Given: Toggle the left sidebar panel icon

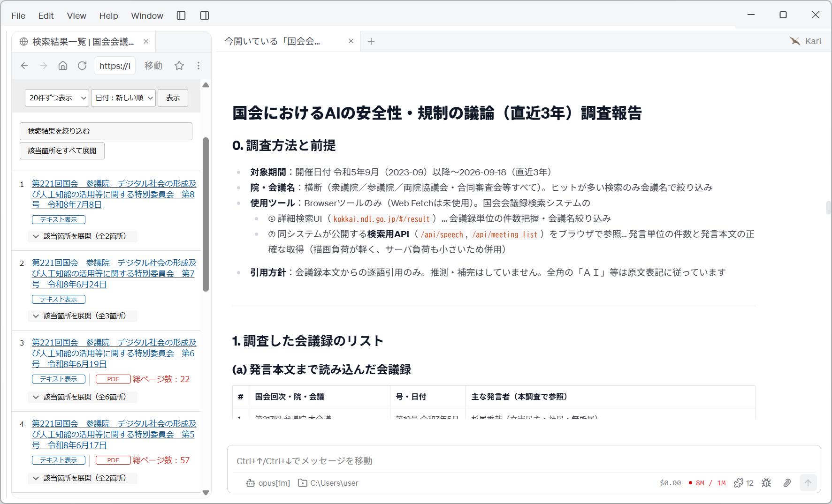Looking at the screenshot, I should pos(181,15).
